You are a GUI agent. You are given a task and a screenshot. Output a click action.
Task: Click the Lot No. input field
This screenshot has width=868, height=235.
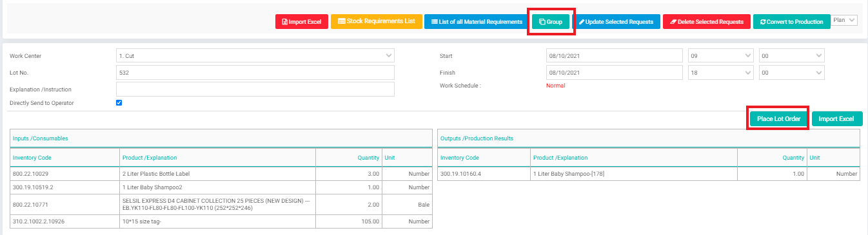coord(255,73)
